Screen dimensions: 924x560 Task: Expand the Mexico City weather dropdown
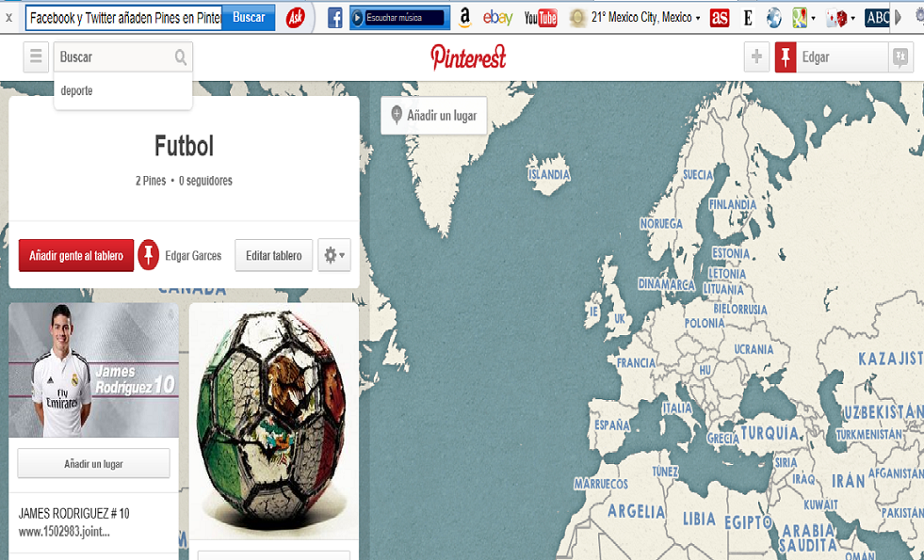698,18
